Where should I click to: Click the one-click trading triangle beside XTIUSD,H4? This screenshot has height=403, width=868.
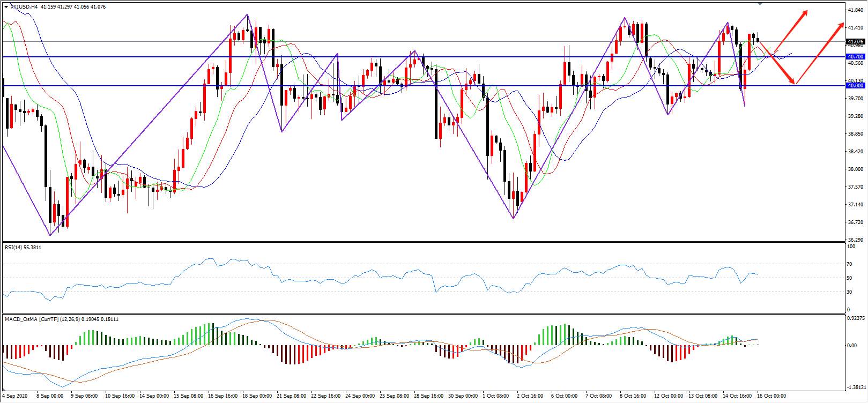6,6
